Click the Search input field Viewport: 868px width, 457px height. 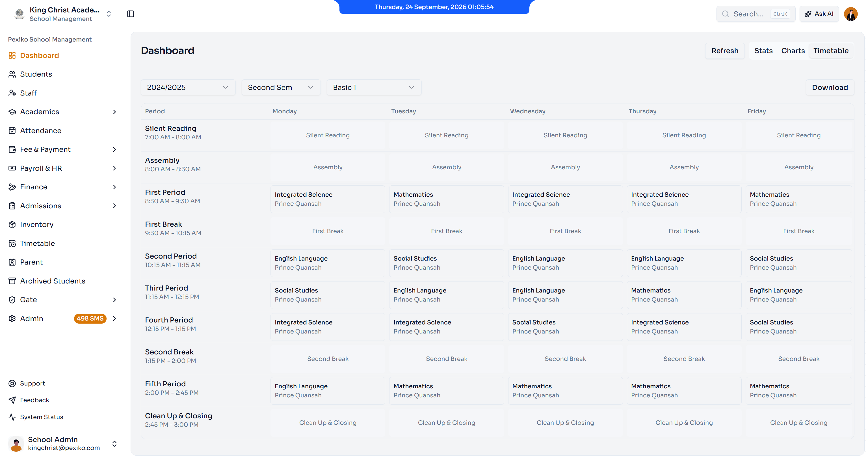tap(756, 14)
